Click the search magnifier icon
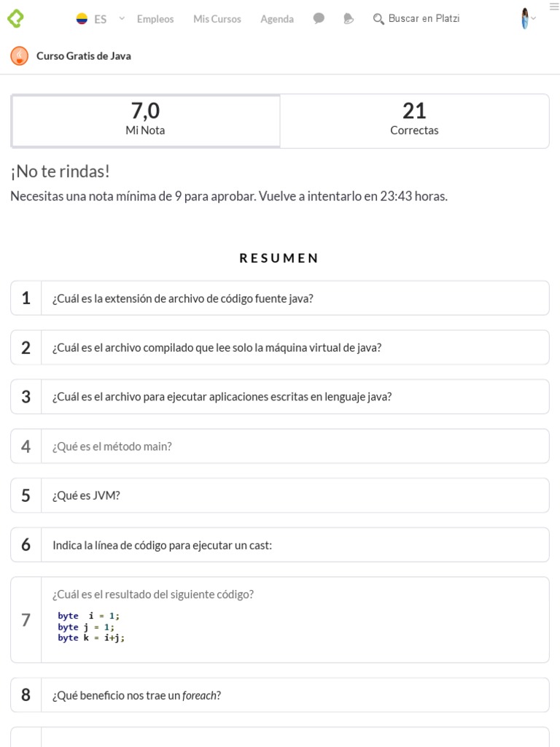The height and width of the screenshot is (747, 560). tap(378, 19)
